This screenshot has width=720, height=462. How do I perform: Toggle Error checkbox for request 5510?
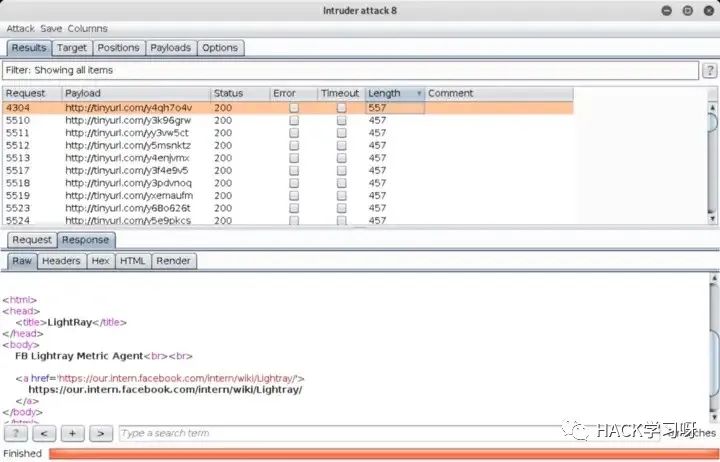pyautogui.click(x=293, y=120)
